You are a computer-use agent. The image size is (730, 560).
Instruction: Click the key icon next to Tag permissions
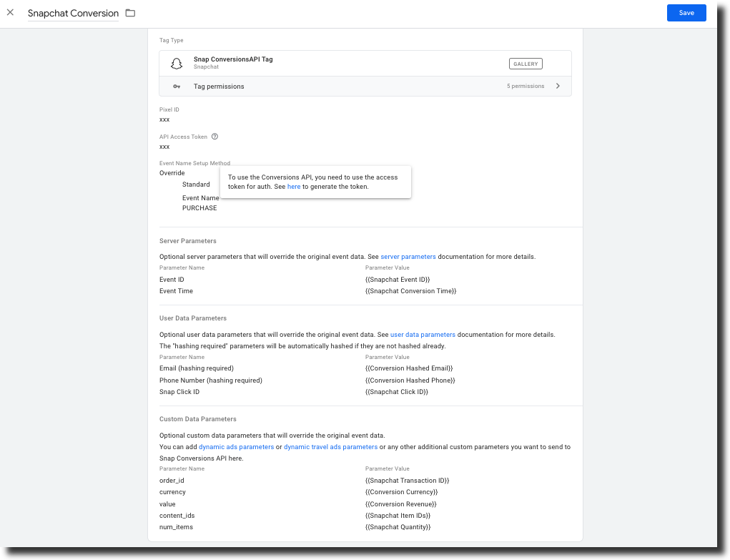pyautogui.click(x=177, y=85)
